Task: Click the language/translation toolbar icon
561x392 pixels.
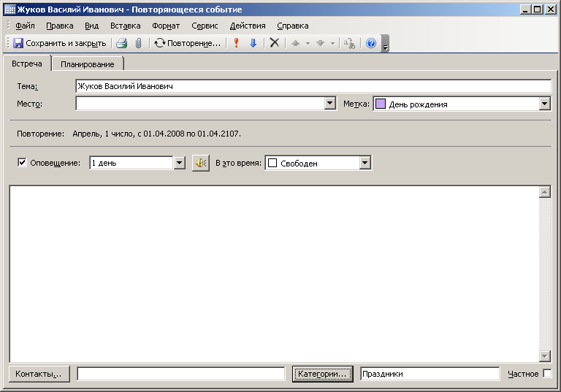Action: (350, 43)
